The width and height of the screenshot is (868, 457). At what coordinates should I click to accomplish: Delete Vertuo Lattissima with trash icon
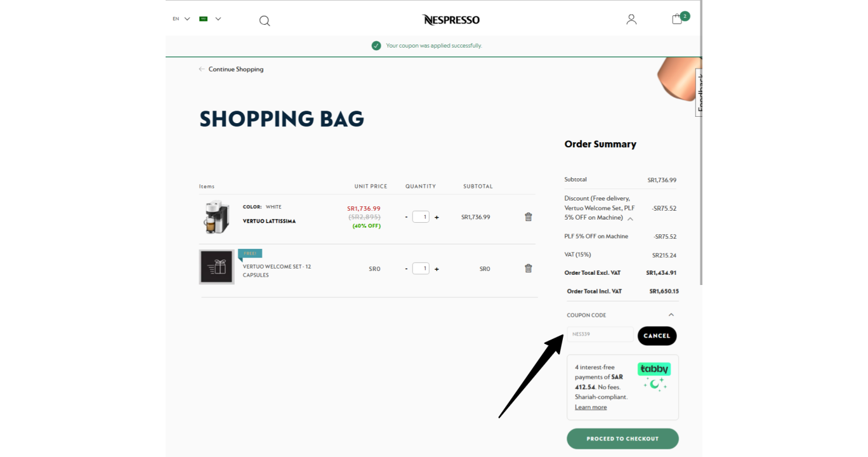point(529,217)
